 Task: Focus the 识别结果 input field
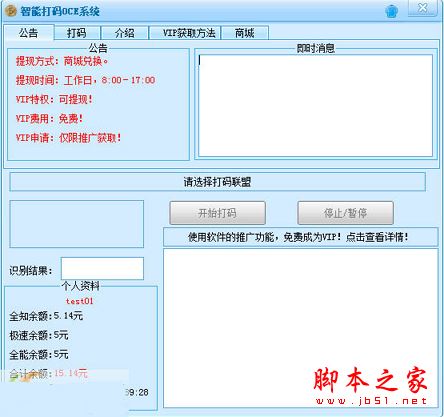tap(102, 268)
